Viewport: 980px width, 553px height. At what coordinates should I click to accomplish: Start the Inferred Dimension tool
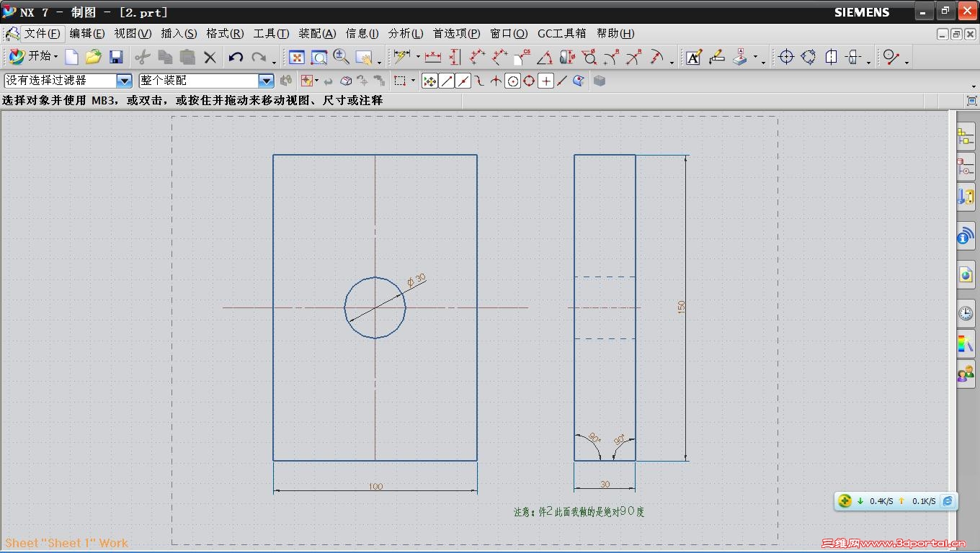coord(401,57)
